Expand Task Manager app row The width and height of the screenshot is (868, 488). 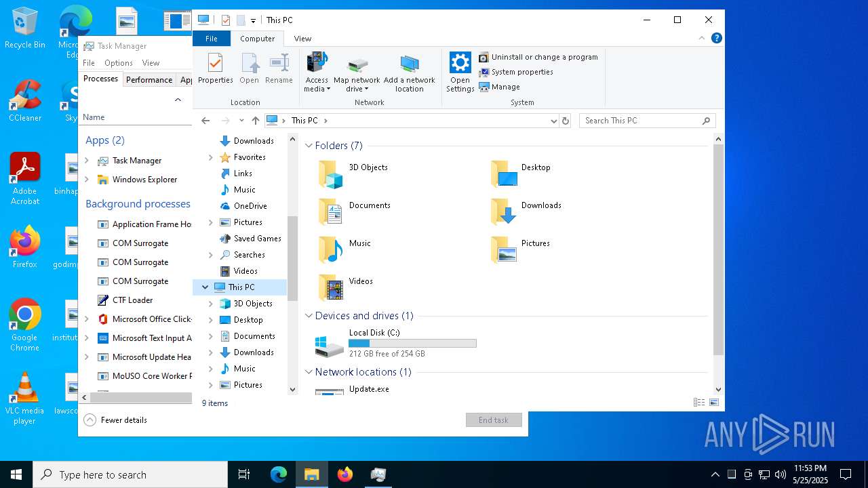pyautogui.click(x=86, y=161)
